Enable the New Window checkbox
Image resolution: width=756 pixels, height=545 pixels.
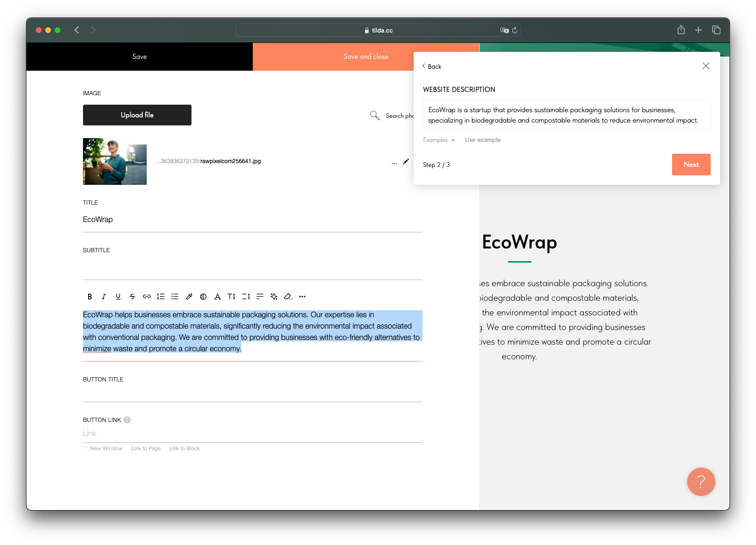[x=86, y=449]
